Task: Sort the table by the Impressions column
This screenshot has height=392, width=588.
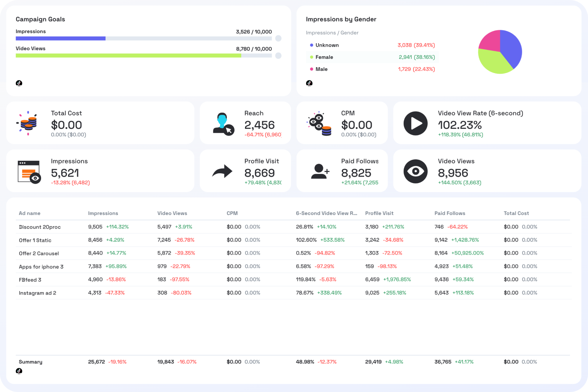Action: pos(103,213)
